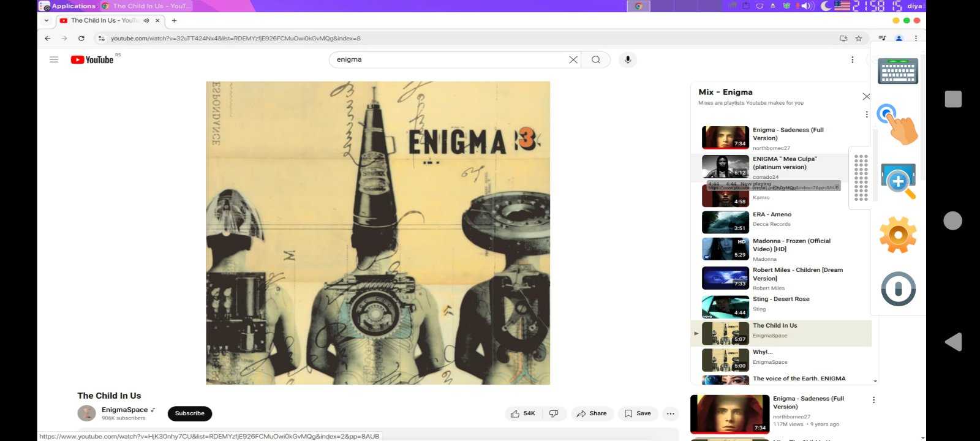
Task: Click the Chrome workspace switcher in panel
Action: [638, 6]
